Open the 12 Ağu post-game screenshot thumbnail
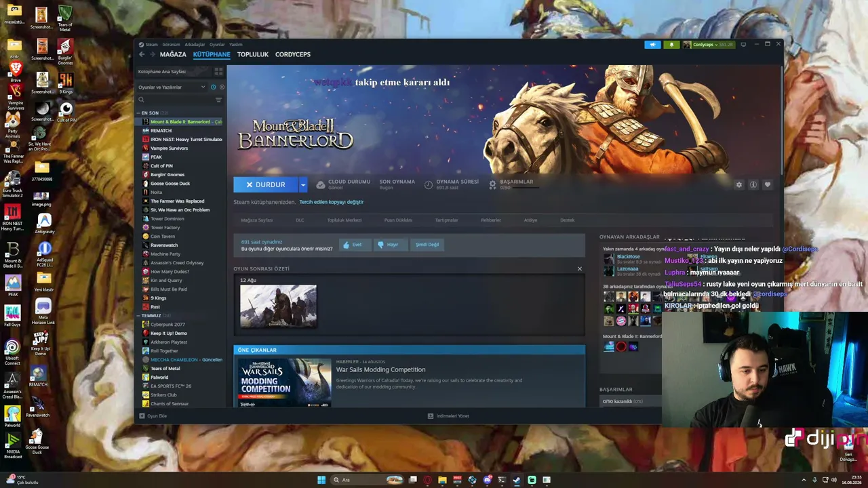This screenshot has height=488, width=868. tap(278, 306)
